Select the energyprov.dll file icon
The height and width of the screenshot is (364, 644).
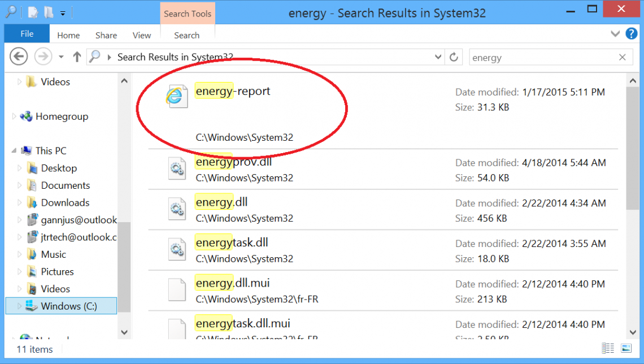click(177, 169)
